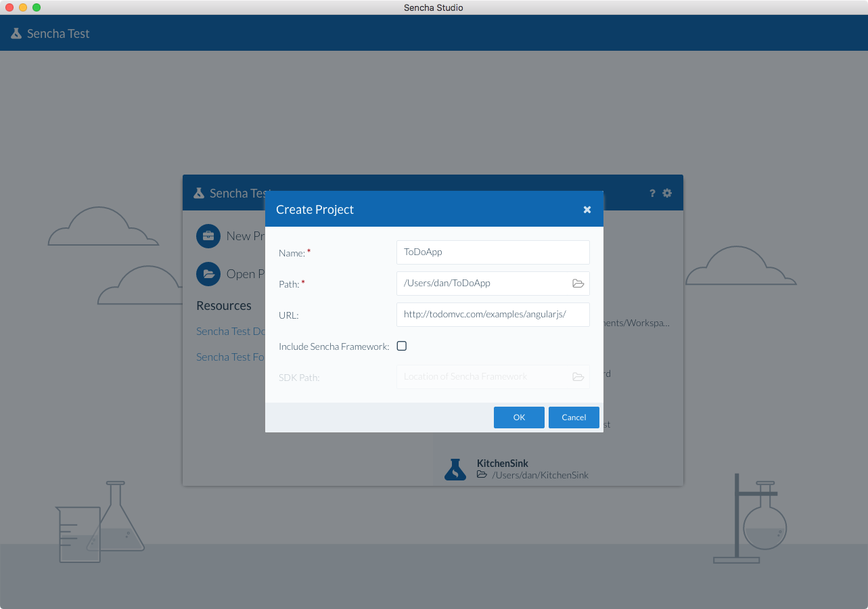The height and width of the screenshot is (609, 868).
Task: Open Sencha Test Forum link
Action: point(230,357)
